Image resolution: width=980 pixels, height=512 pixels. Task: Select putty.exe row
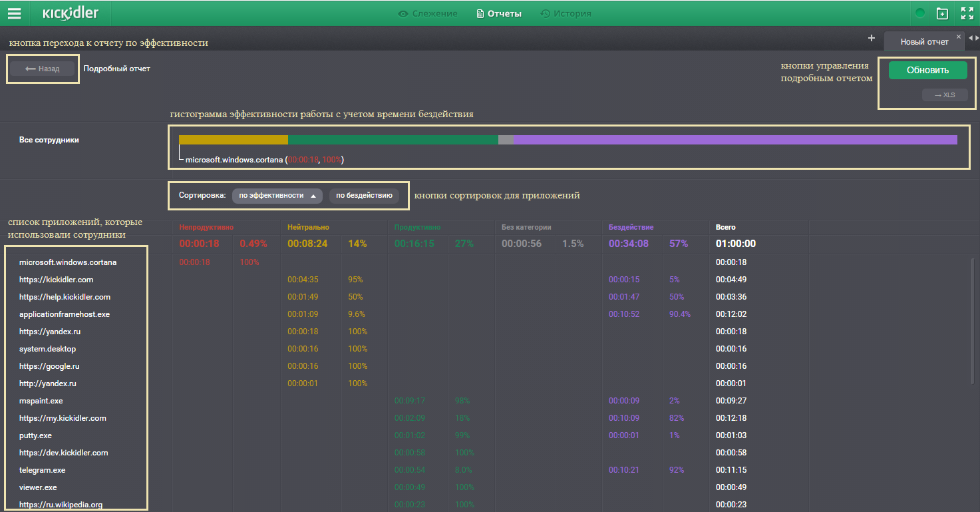click(x=35, y=435)
